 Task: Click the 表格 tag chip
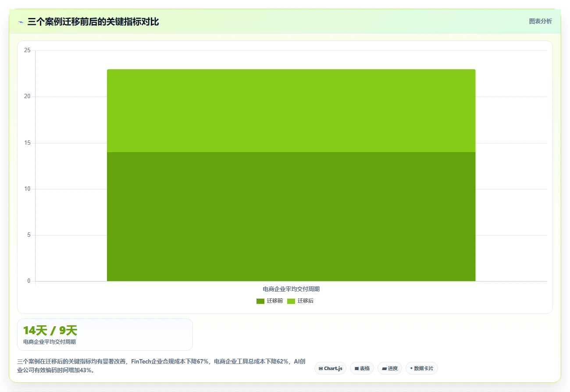coord(362,368)
